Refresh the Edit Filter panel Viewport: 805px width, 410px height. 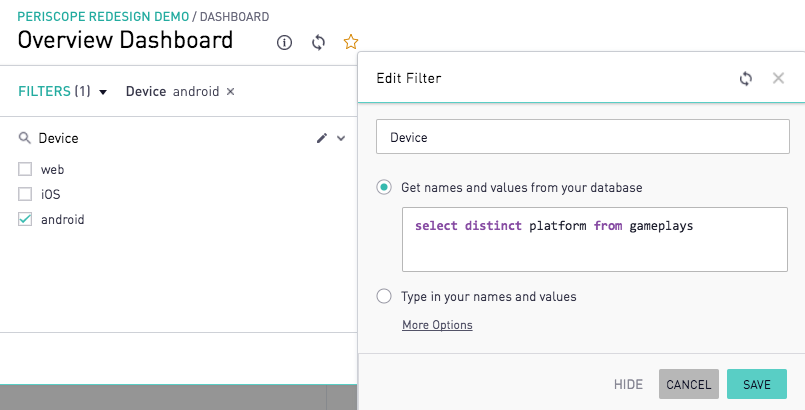point(745,79)
